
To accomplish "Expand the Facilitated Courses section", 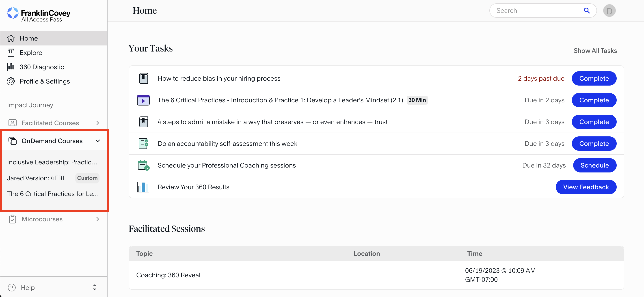I will [97, 123].
